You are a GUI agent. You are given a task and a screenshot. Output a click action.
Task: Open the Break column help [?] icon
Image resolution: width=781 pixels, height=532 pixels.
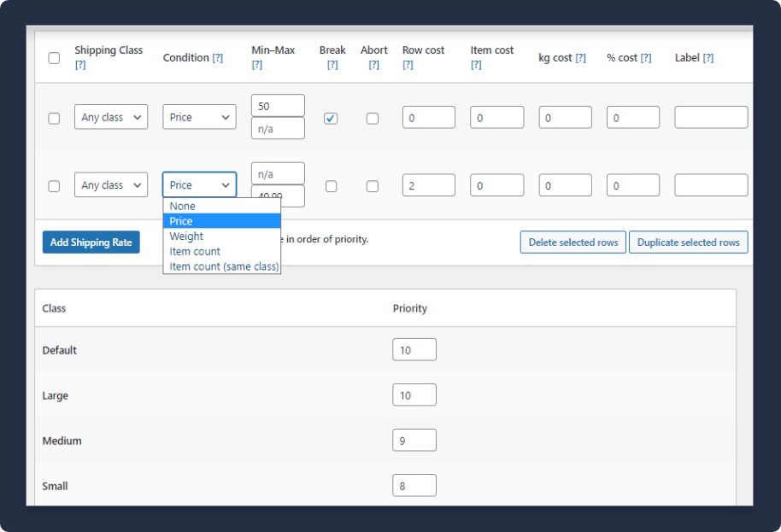point(332,65)
